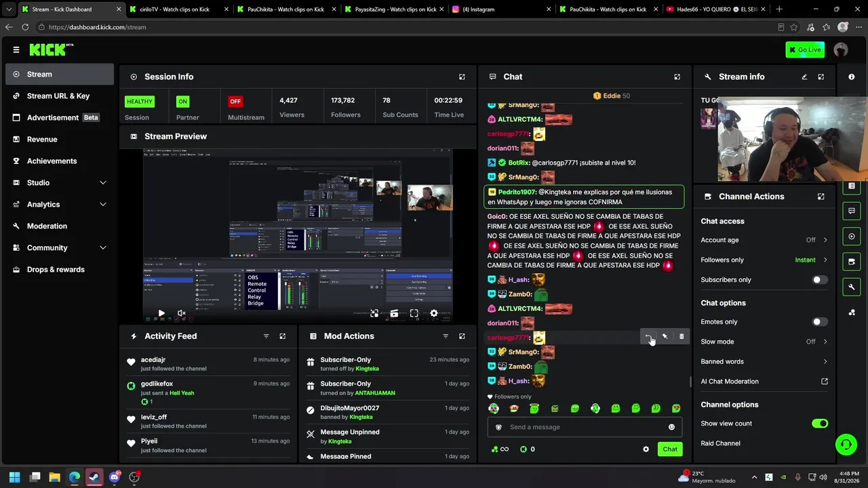Expand the Mod Actions panel

[x=462, y=336]
